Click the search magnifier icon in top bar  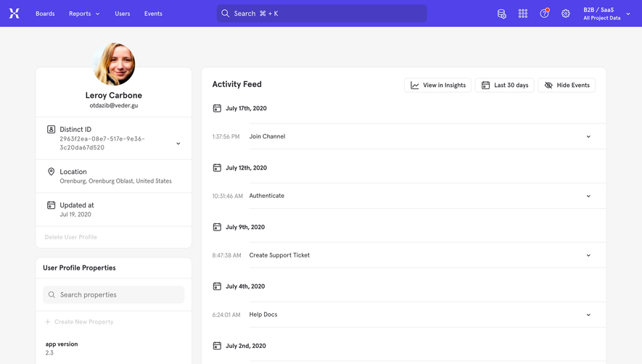(x=225, y=14)
